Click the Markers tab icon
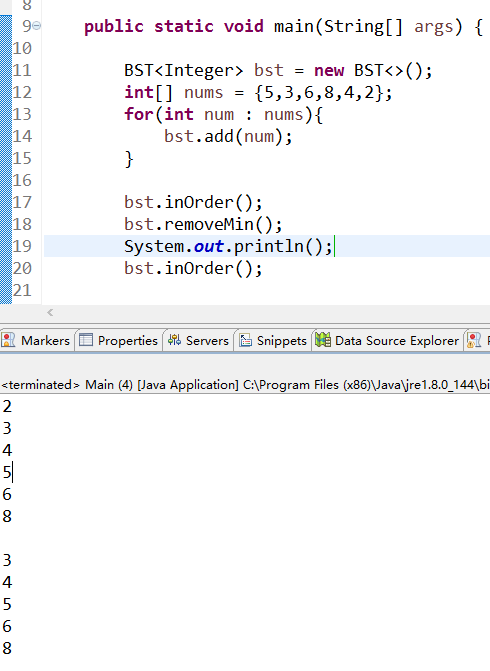 pos(8,341)
